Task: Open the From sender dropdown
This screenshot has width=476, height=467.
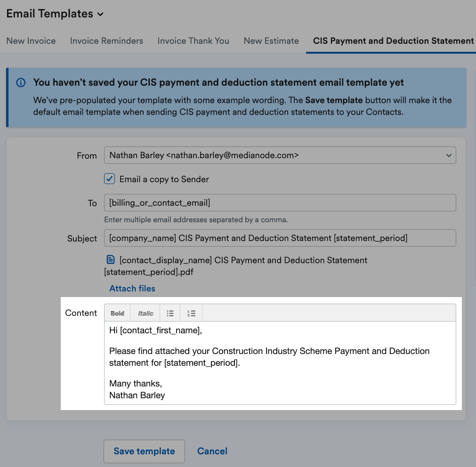Action: tap(280, 155)
